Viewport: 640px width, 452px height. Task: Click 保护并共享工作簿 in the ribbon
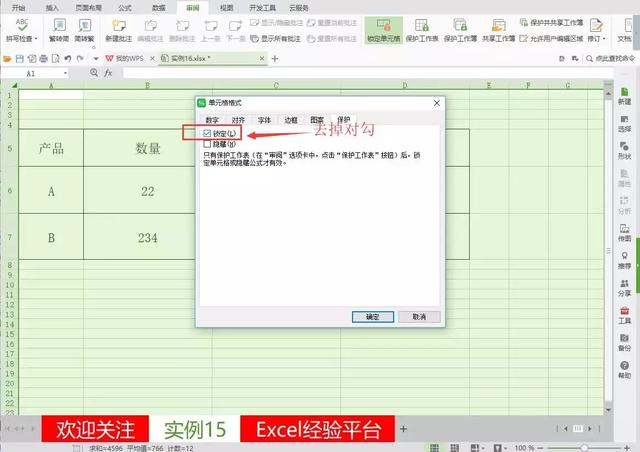coord(551,22)
